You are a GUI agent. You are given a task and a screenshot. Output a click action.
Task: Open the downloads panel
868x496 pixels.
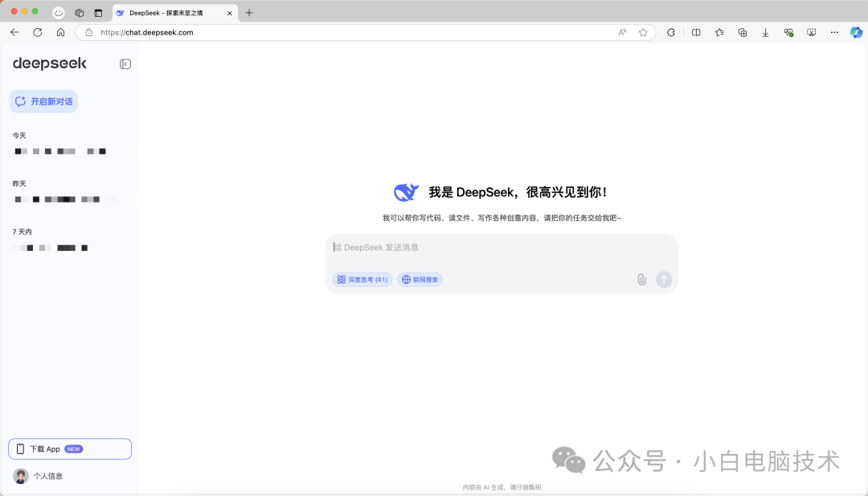(765, 33)
